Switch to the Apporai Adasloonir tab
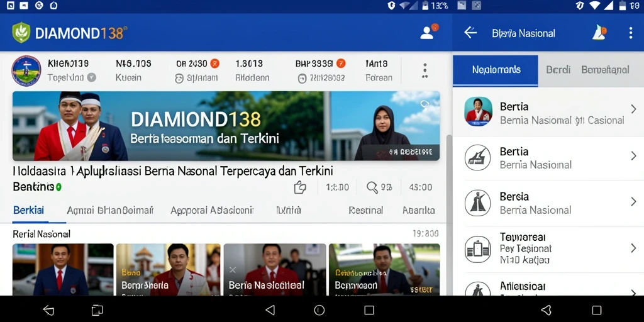 point(212,210)
